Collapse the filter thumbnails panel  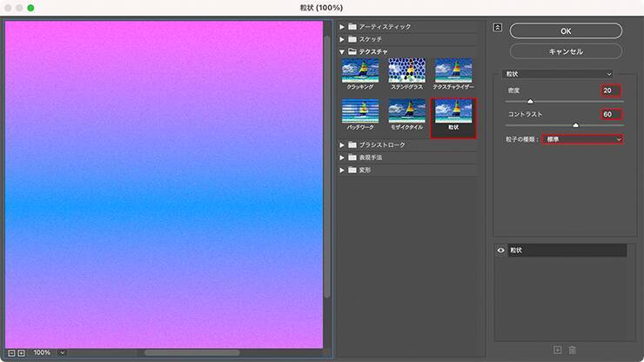[497, 27]
